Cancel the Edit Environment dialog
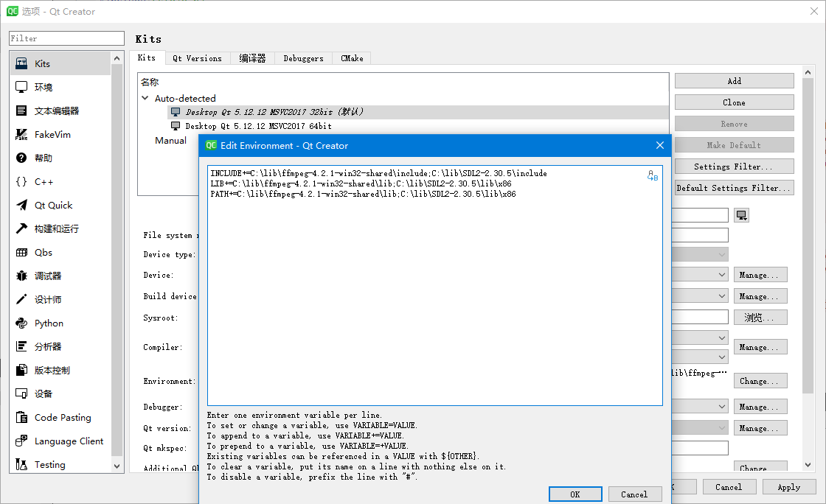The height and width of the screenshot is (504, 826). point(635,494)
